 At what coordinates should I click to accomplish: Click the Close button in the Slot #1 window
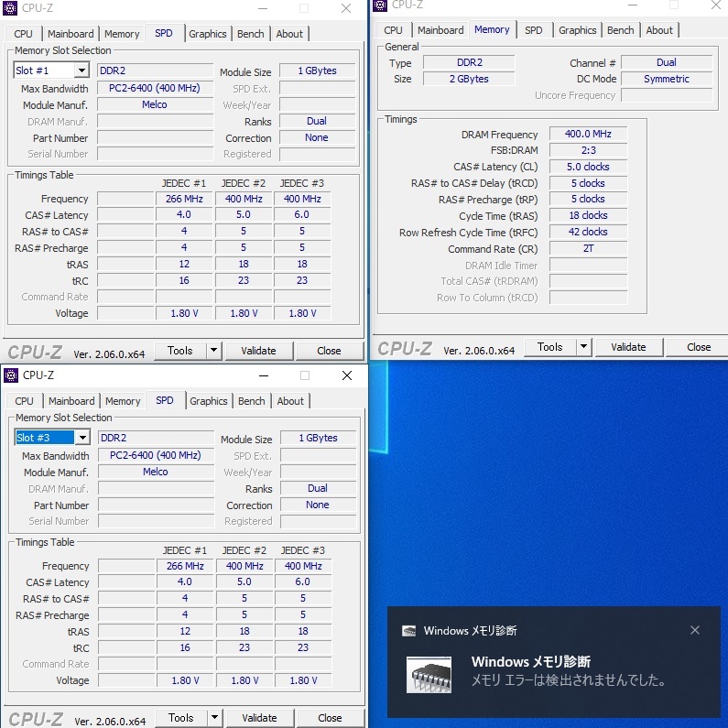[x=329, y=351]
